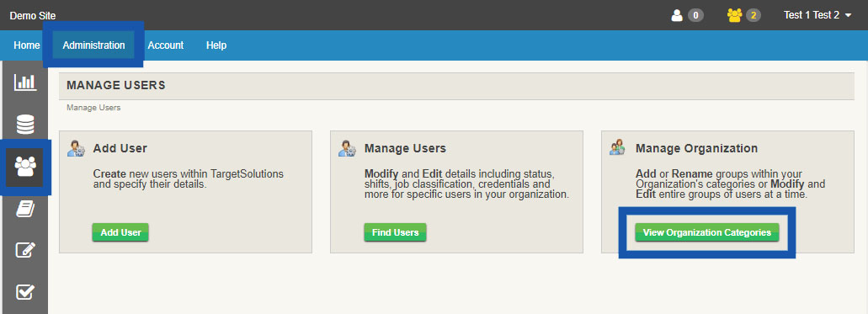Open the database stack sidebar icon
Screen dimensions: 868x314
click(25, 125)
